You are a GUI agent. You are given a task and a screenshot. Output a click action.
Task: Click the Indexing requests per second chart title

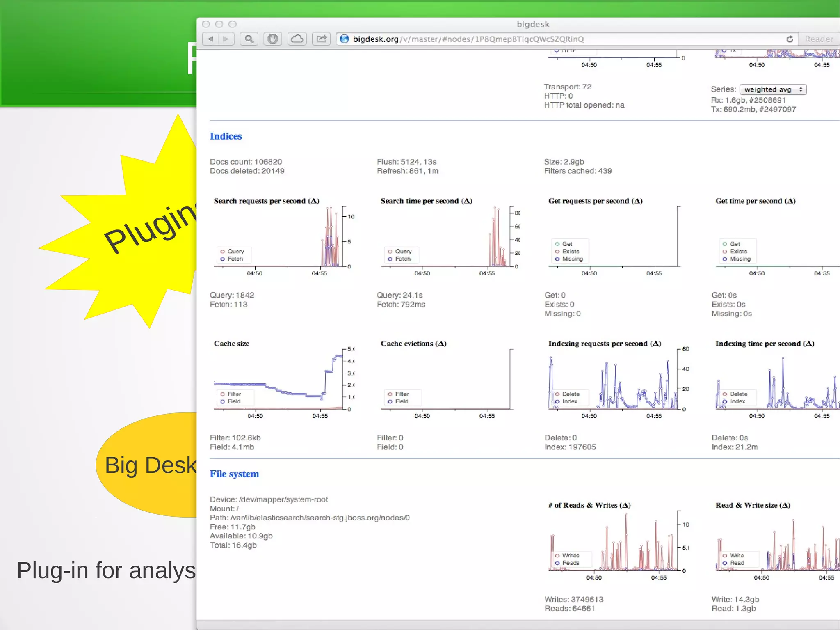[x=605, y=344]
